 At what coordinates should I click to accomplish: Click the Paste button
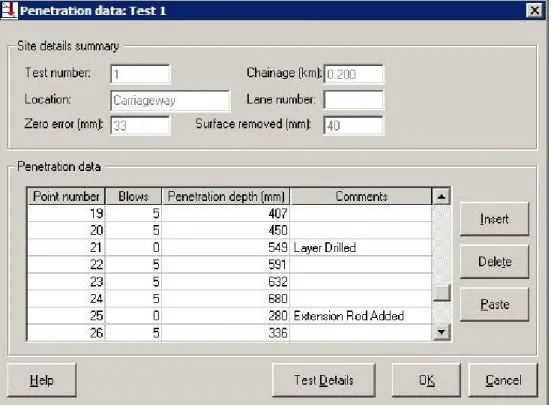(494, 304)
